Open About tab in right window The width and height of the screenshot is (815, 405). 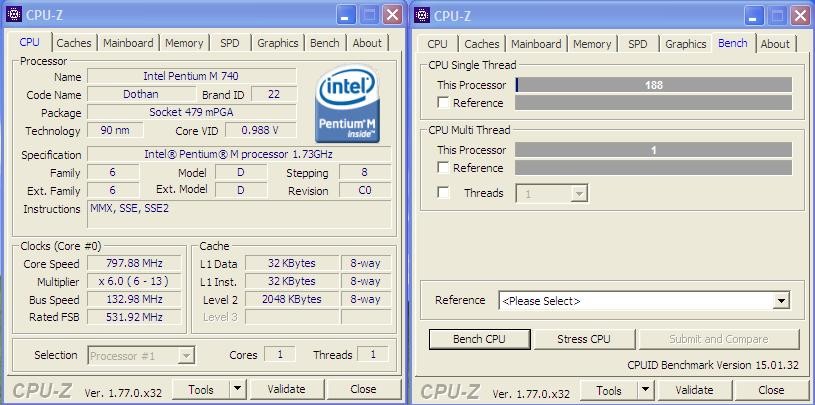(x=775, y=44)
